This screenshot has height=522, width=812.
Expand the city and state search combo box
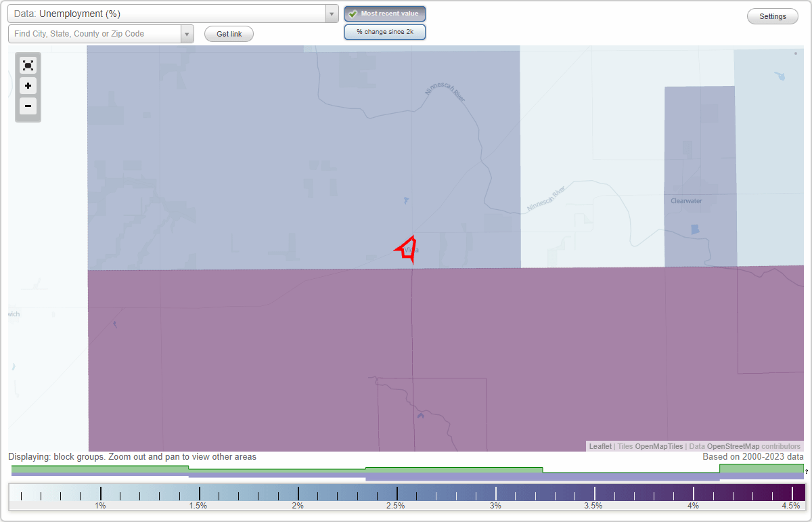click(187, 33)
